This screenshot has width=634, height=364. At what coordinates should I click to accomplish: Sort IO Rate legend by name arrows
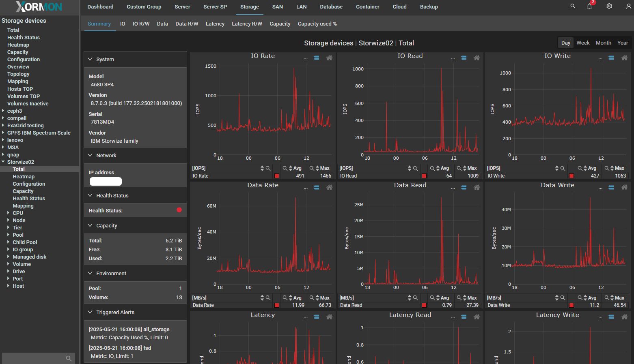262,168
